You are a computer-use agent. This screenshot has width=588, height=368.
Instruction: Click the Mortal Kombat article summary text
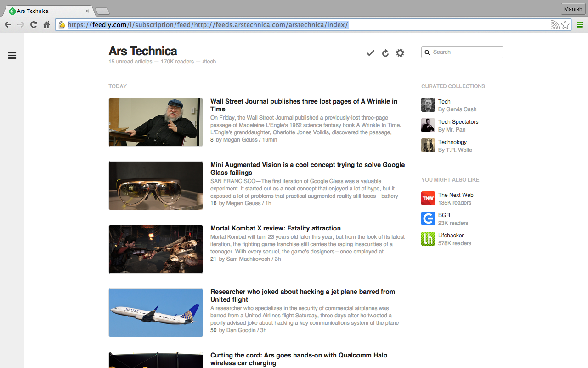point(307,244)
